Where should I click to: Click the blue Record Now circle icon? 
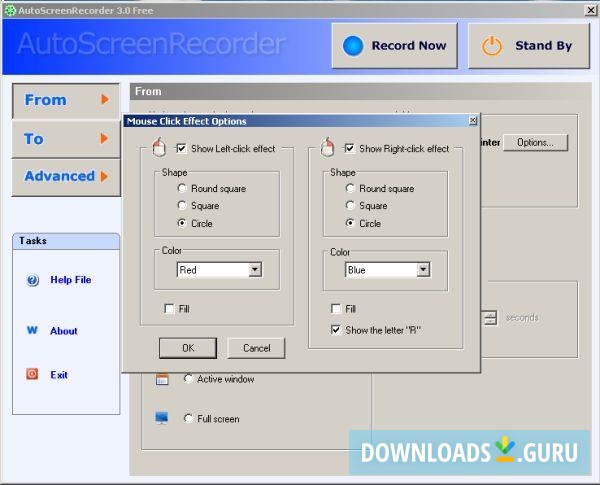353,46
